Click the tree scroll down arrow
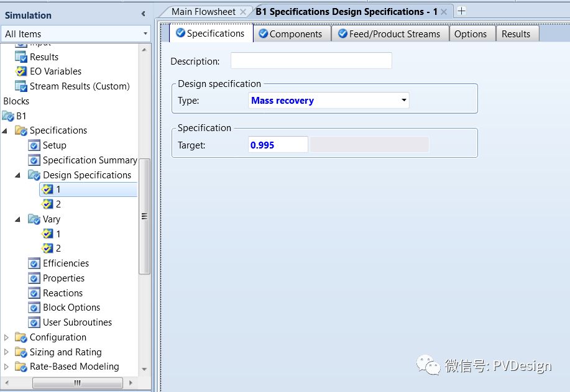 point(144,369)
